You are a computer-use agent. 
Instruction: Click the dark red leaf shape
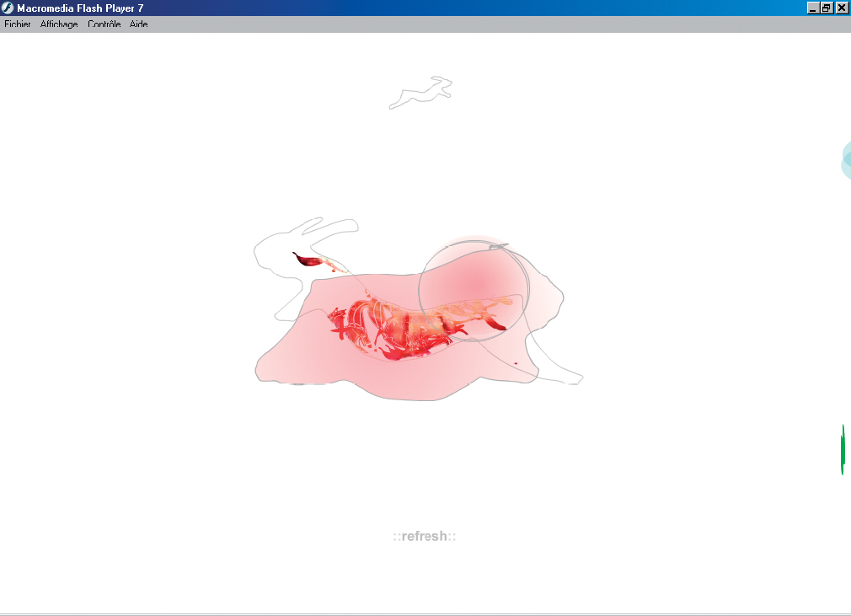click(309, 260)
